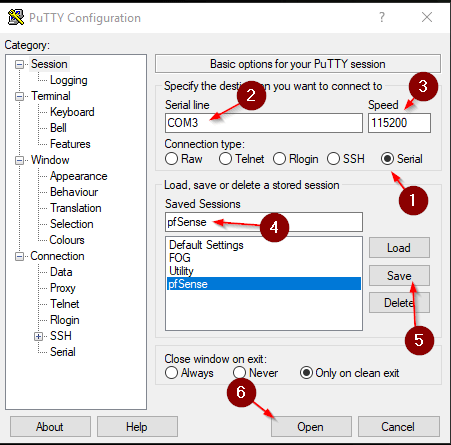Open the Window category
Viewport: 451px width, 445px height.
coord(50,160)
